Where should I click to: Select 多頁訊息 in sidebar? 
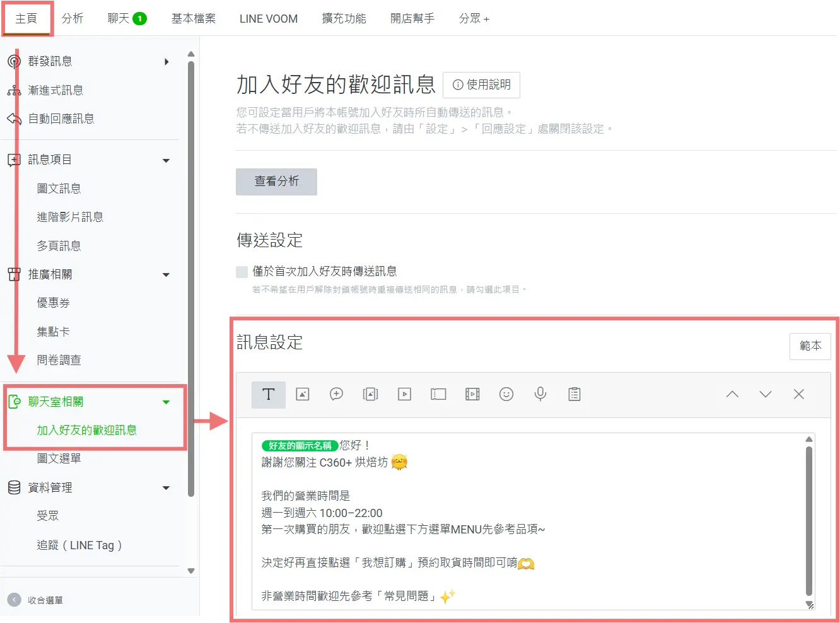click(x=59, y=246)
